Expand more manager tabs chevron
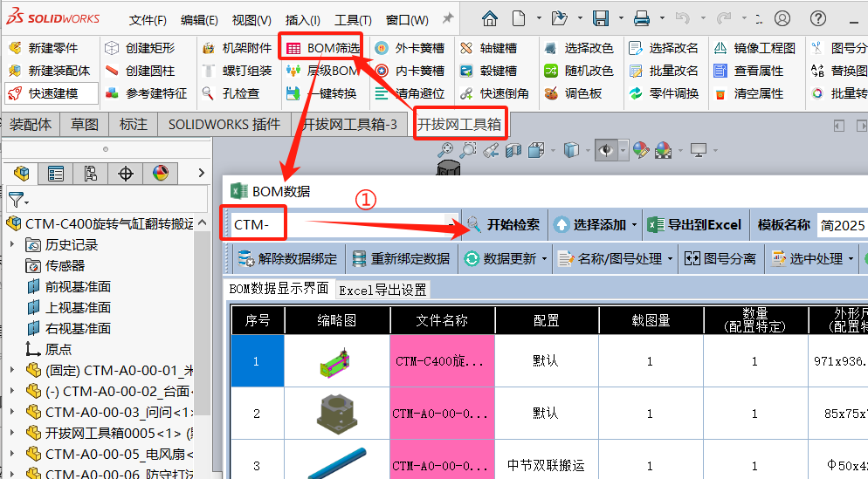This screenshot has width=868, height=479. pos(201,173)
